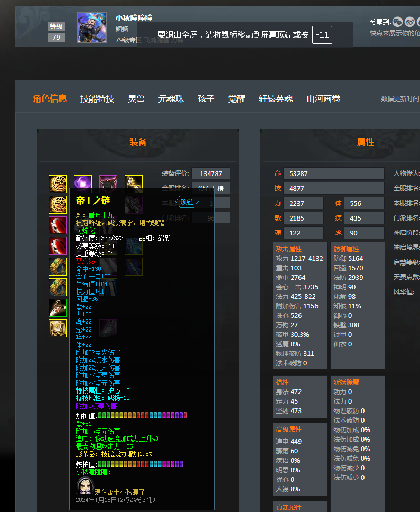
Task: Click the 技 value field 4877
Action: tap(334, 188)
